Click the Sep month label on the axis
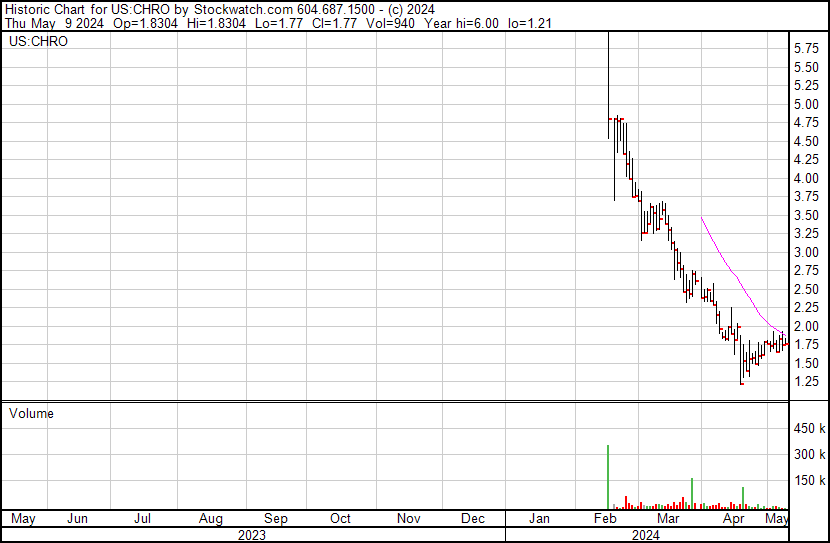Viewport: 830px width, 543px height. (x=276, y=518)
